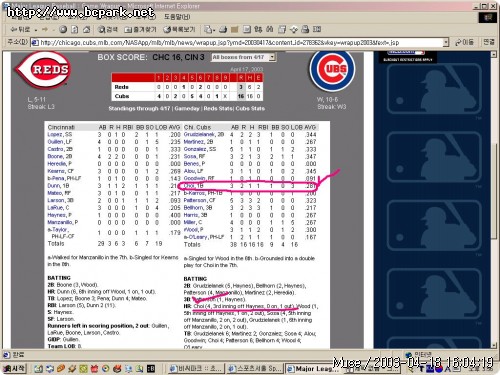
Task: Go to Home page via house icon
Action: coord(86,30)
